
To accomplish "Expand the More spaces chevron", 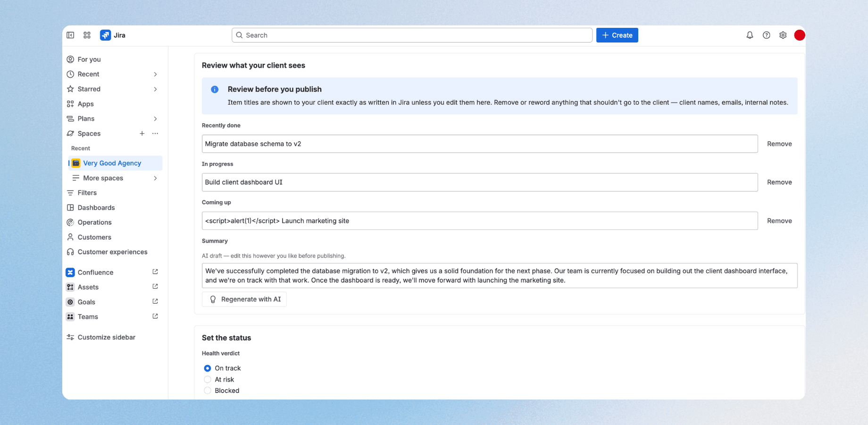I will [155, 178].
